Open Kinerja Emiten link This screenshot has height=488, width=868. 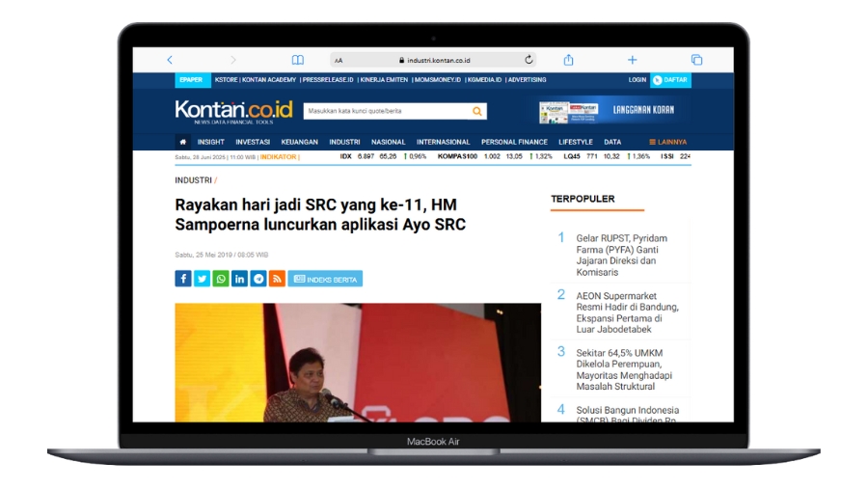coord(384,80)
